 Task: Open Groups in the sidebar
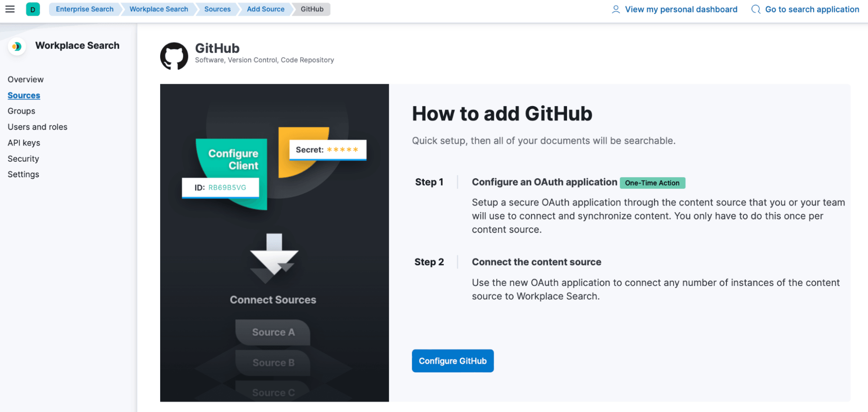coord(21,111)
